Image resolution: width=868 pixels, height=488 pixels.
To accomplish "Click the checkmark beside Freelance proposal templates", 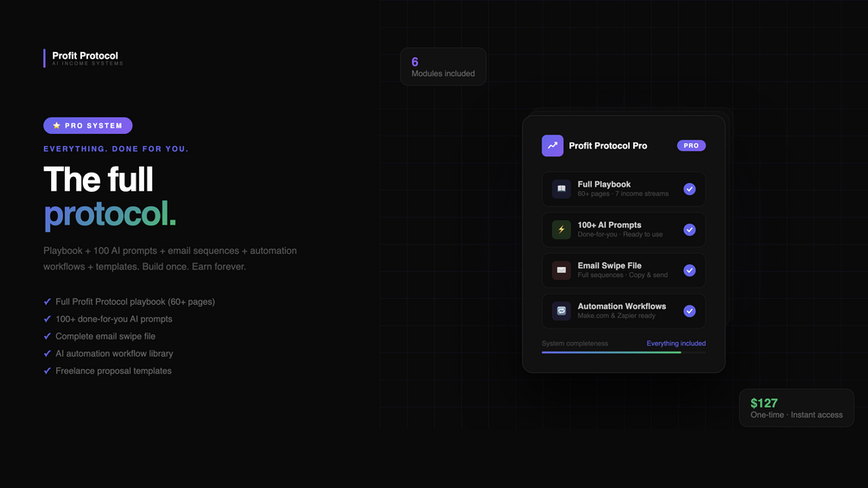I will pyautogui.click(x=47, y=371).
